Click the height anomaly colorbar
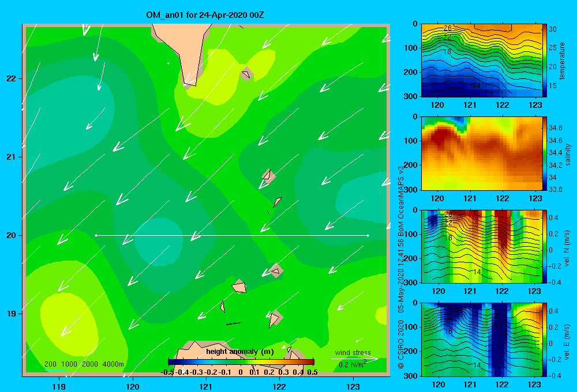 [x=241, y=362]
